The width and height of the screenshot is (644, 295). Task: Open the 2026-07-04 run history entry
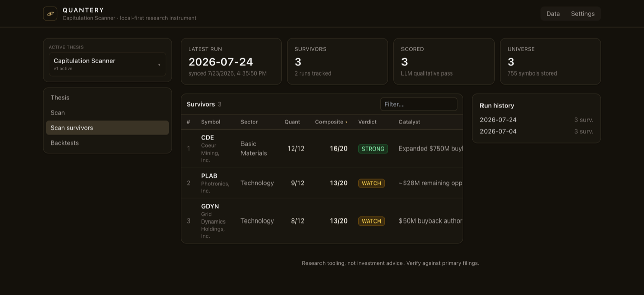pos(536,131)
